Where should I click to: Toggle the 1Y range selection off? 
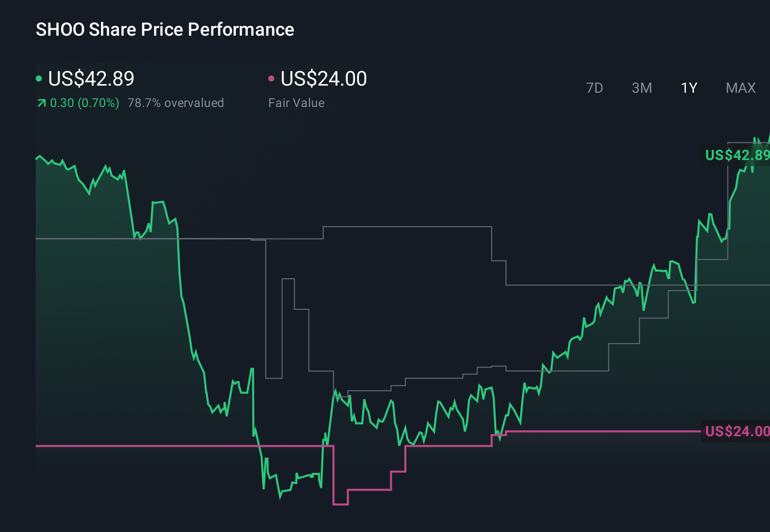(x=688, y=88)
